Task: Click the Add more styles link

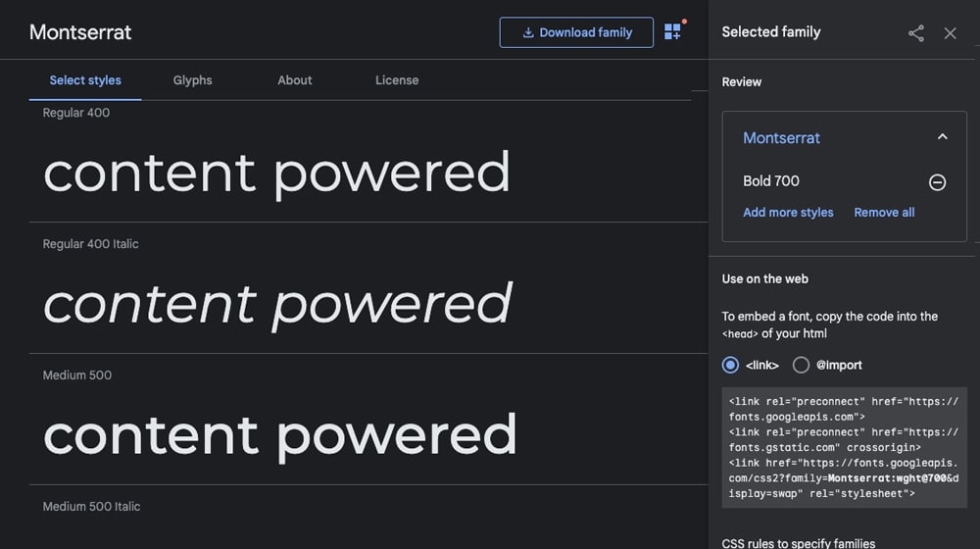Action: tap(788, 213)
